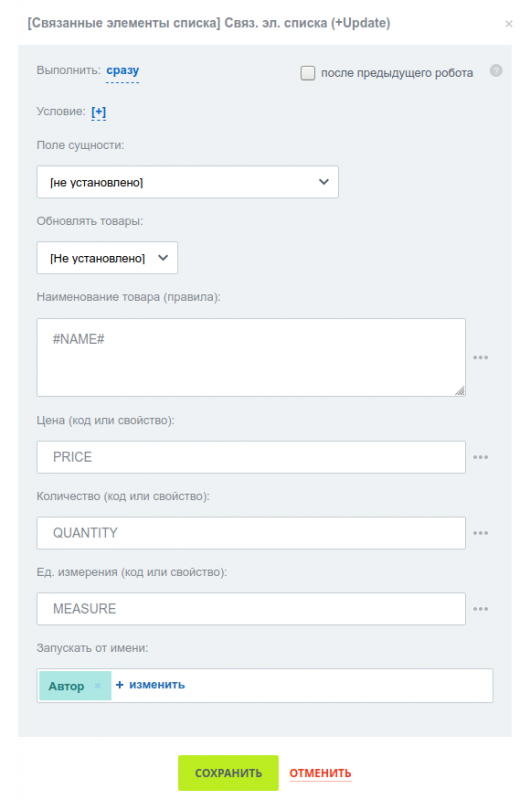Focus the PRICE input field
The image size is (530, 800).
[251, 457]
